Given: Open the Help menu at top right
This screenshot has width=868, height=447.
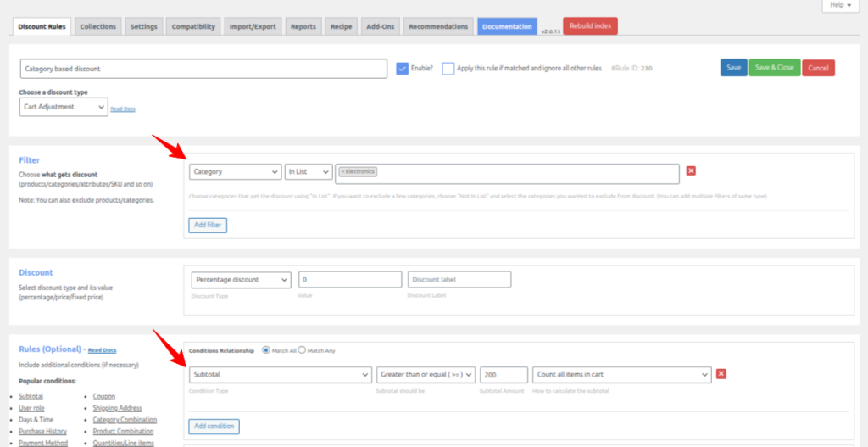Looking at the screenshot, I should [x=841, y=5].
